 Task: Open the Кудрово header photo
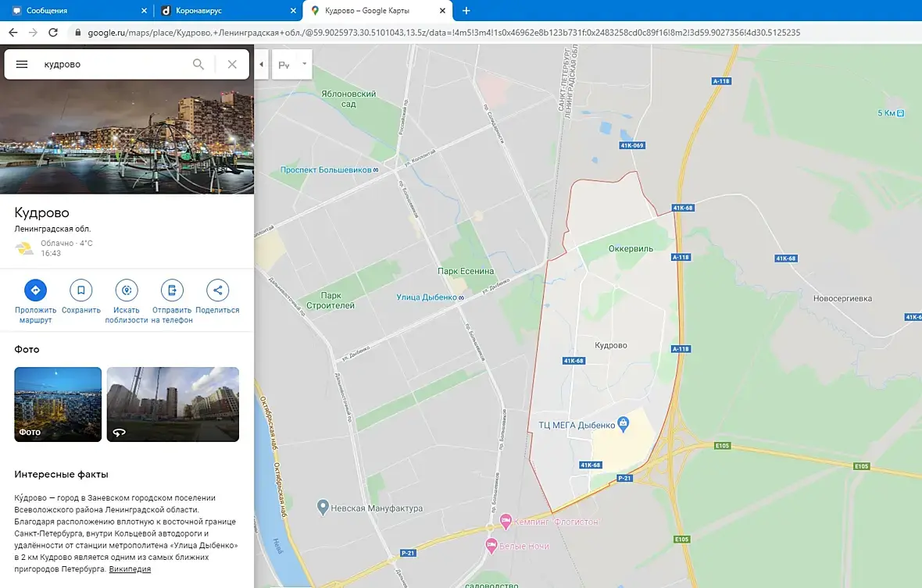[x=127, y=137]
